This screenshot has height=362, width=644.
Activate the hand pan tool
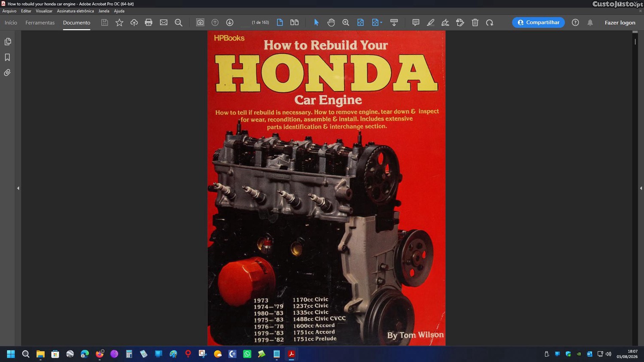(331, 23)
